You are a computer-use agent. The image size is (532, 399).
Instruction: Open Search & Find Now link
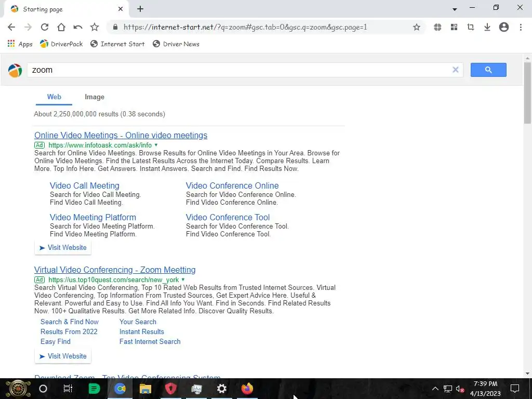click(x=70, y=322)
